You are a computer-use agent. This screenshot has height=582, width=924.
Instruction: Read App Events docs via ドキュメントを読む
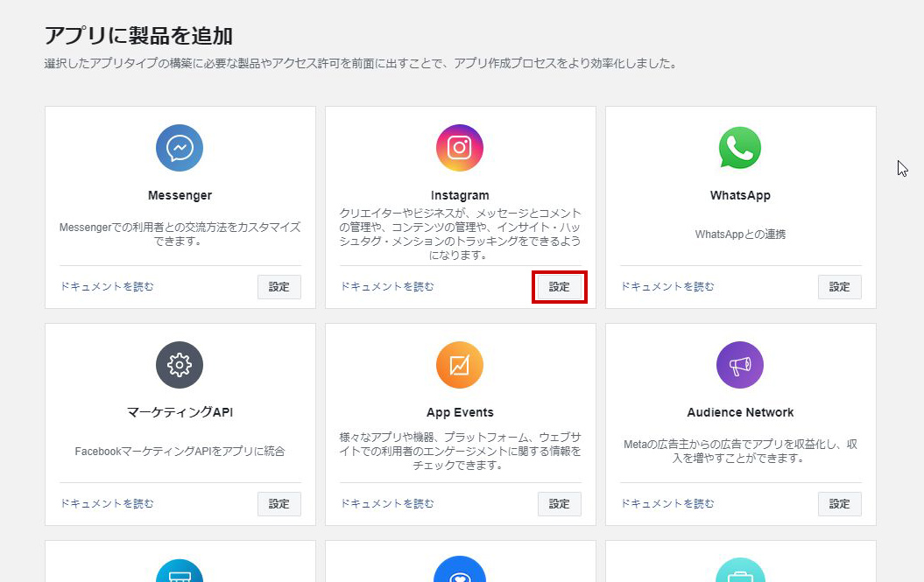point(387,503)
